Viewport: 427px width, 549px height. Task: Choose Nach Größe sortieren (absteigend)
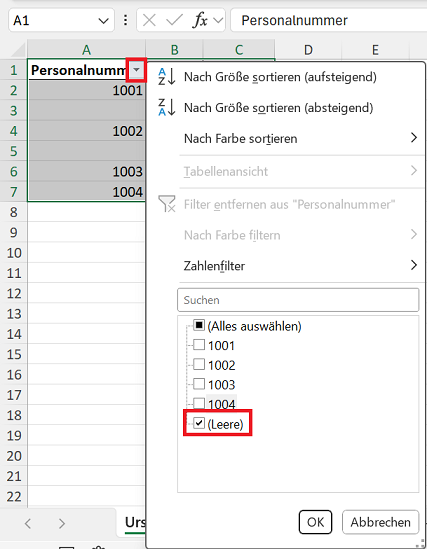[x=279, y=107]
